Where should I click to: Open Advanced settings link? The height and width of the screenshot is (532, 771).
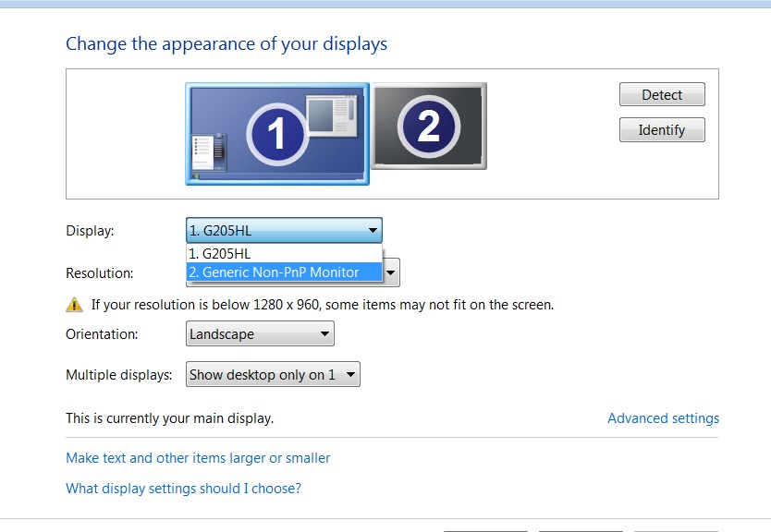click(664, 418)
